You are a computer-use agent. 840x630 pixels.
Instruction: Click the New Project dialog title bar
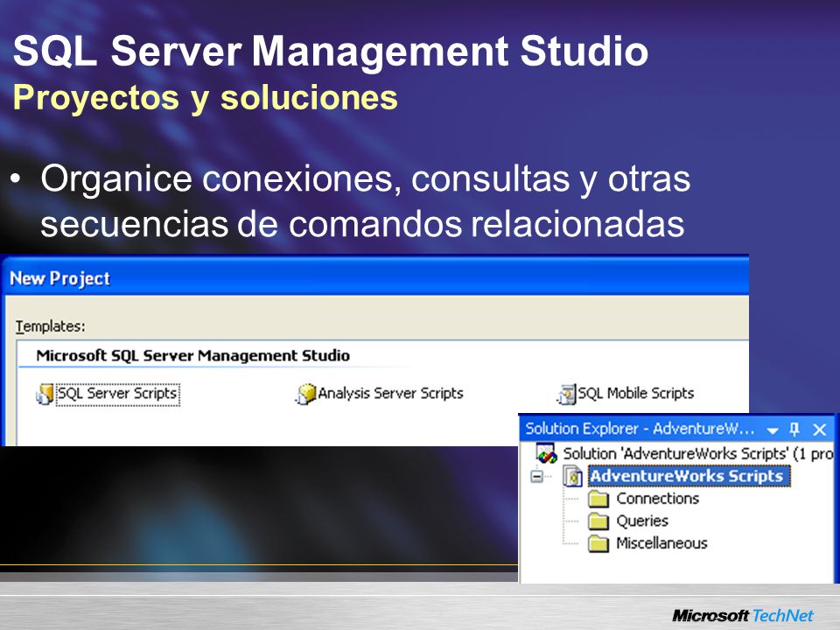(x=375, y=278)
